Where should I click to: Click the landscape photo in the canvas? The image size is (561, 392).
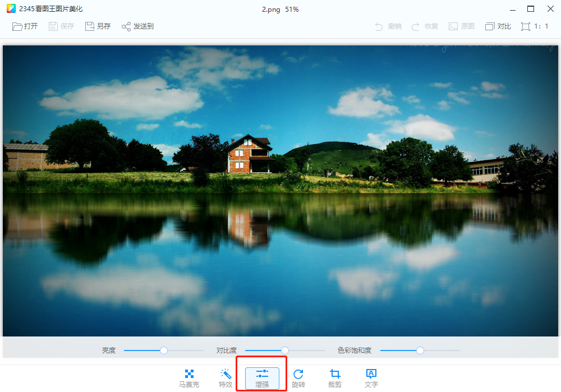click(280, 191)
